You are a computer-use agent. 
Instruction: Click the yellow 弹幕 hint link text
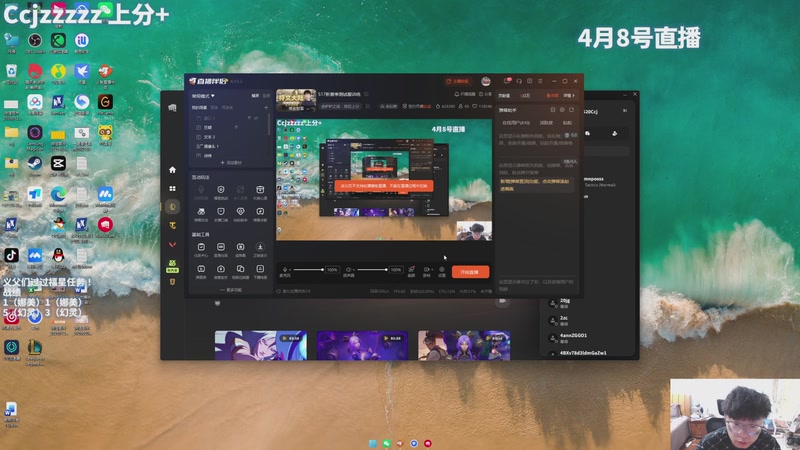click(x=534, y=185)
